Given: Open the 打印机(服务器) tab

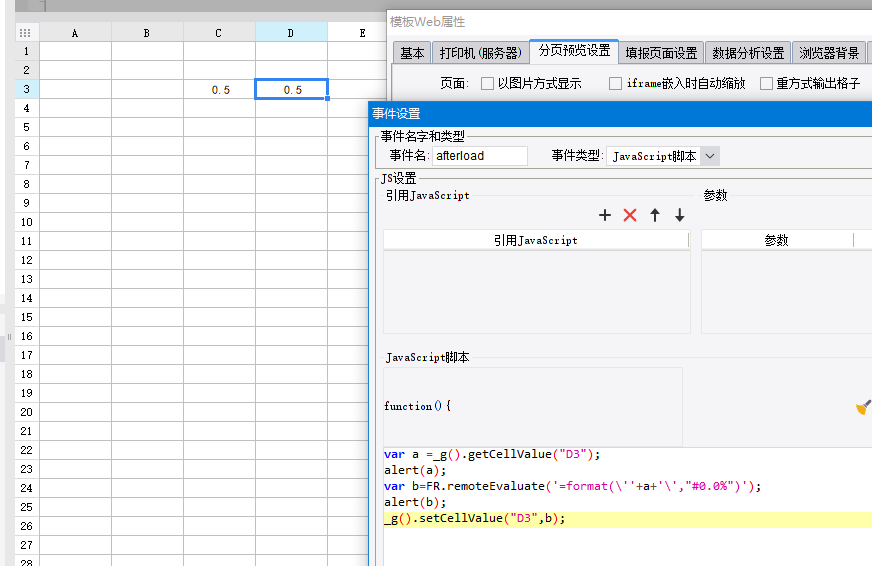Looking at the screenshot, I should pos(480,53).
